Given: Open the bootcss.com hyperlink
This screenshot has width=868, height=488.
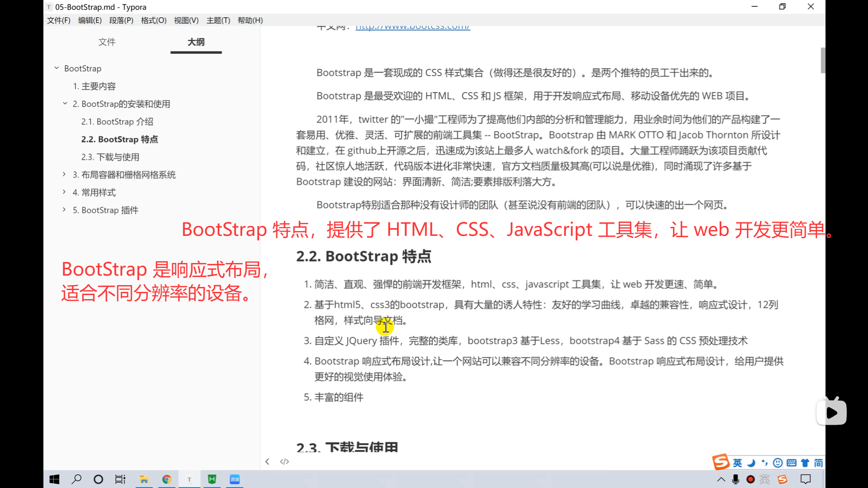Looking at the screenshot, I should pos(412,27).
